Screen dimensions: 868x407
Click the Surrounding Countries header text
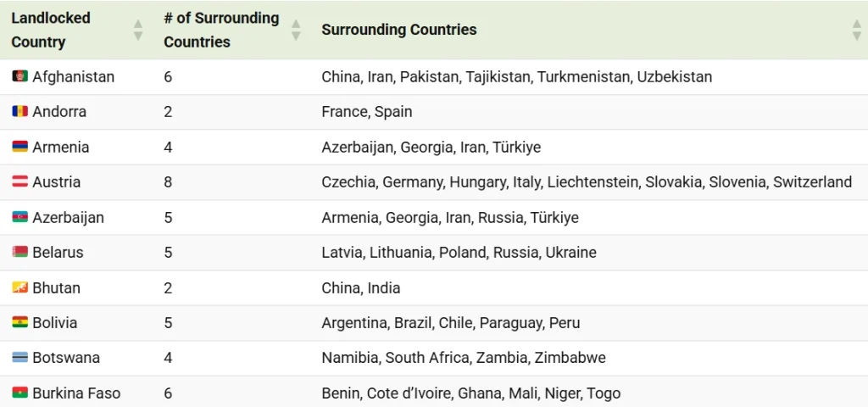coord(398,30)
